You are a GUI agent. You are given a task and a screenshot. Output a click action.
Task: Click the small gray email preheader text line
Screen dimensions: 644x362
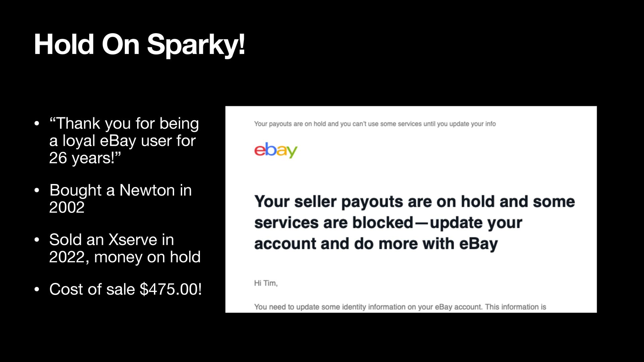(x=375, y=124)
